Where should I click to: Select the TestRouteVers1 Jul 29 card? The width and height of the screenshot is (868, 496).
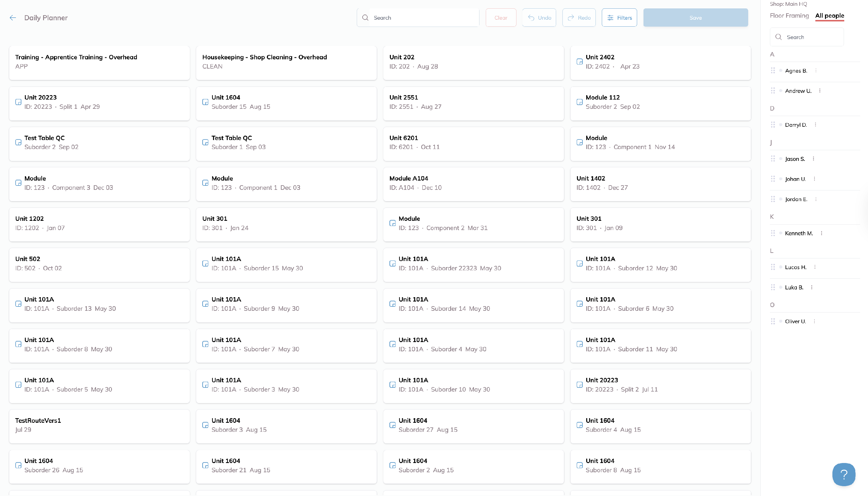(99, 426)
